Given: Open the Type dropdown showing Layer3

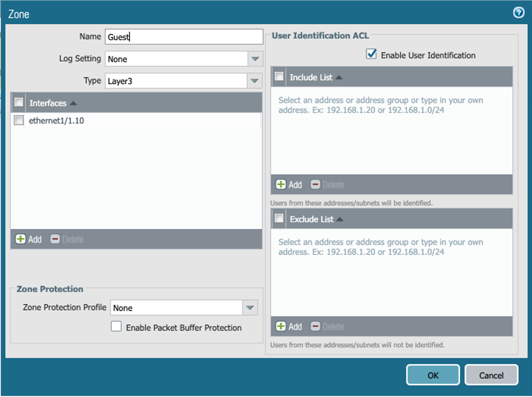Looking at the screenshot, I should pos(254,81).
